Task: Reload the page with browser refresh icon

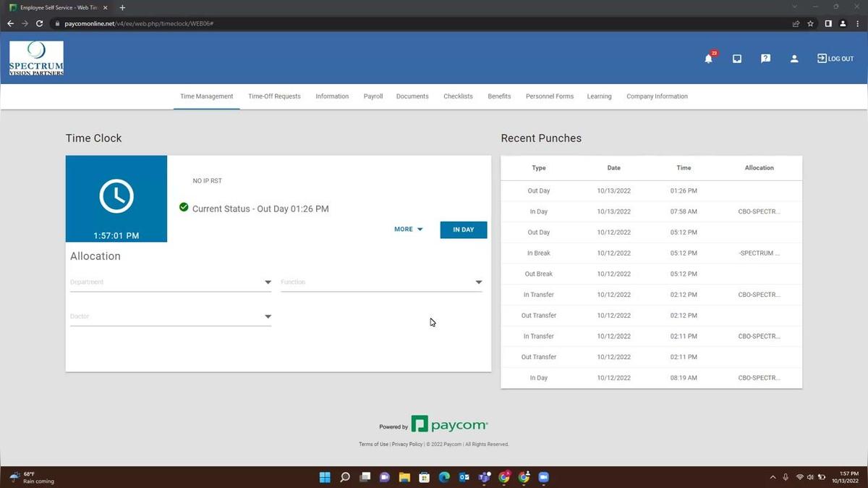Action: tap(39, 23)
